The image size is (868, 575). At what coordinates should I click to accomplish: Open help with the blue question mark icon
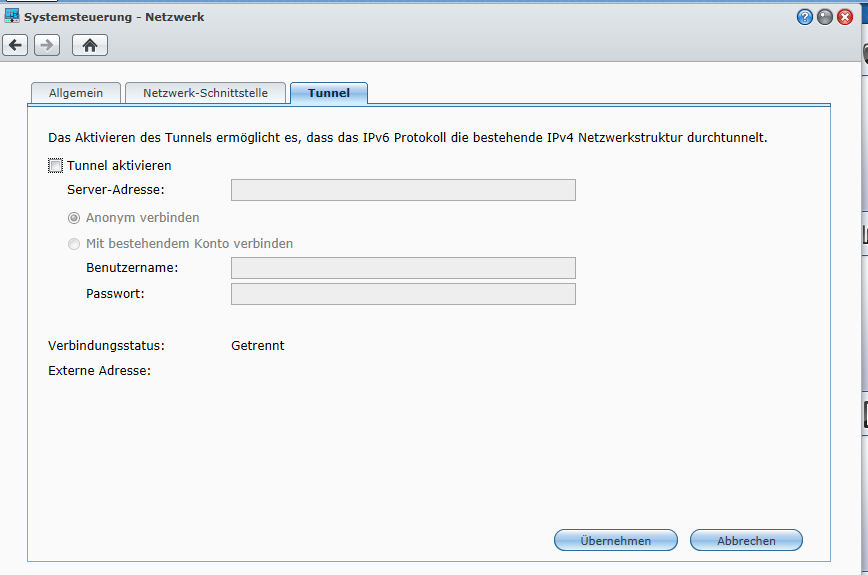(805, 17)
